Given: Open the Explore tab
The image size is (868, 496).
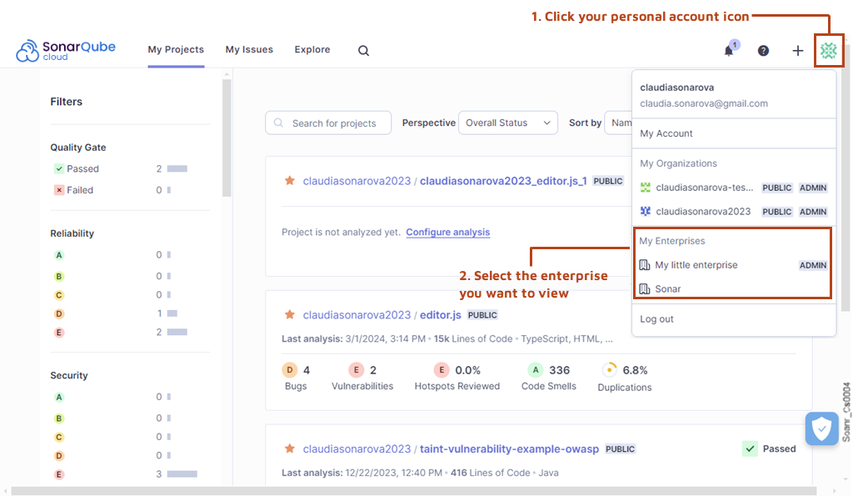Looking at the screenshot, I should click(312, 50).
